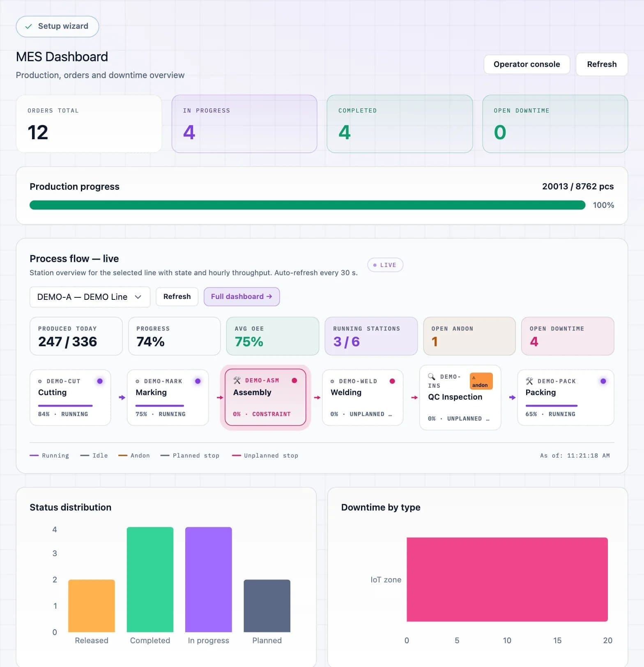Image resolution: width=644 pixels, height=667 pixels.
Task: Click the green production progress bar
Action: 307,205
